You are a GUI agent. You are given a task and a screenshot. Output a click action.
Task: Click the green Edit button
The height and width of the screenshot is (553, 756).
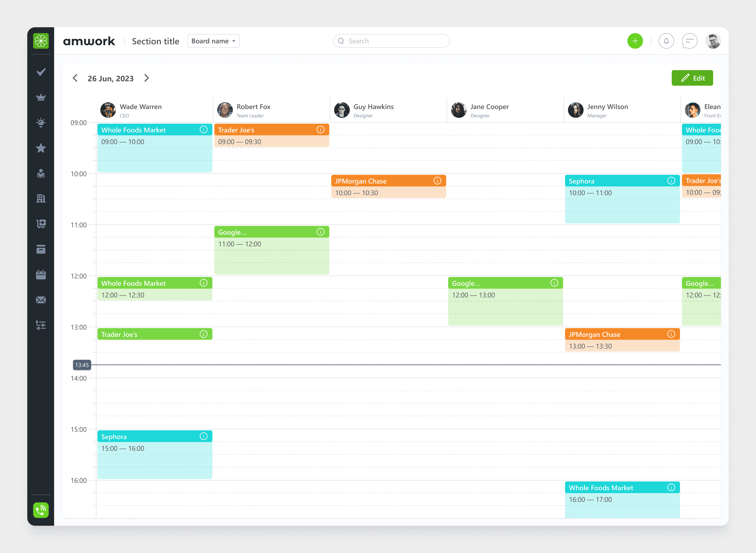692,78
